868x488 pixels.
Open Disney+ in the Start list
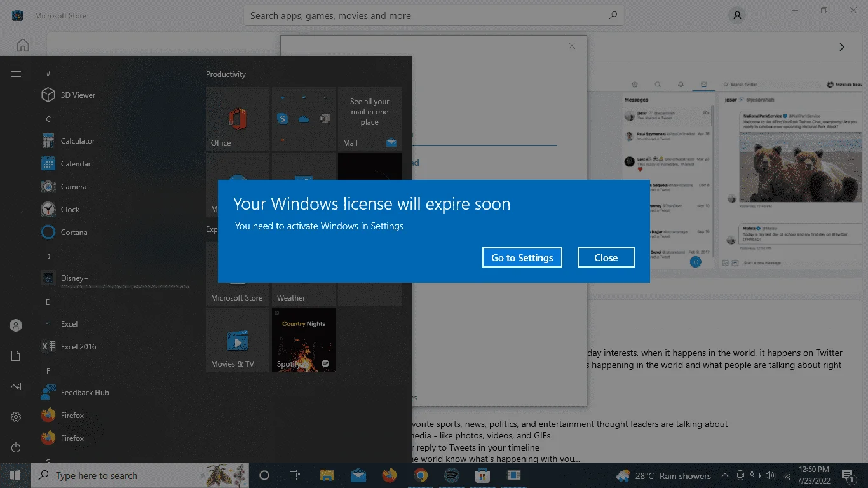point(114,278)
